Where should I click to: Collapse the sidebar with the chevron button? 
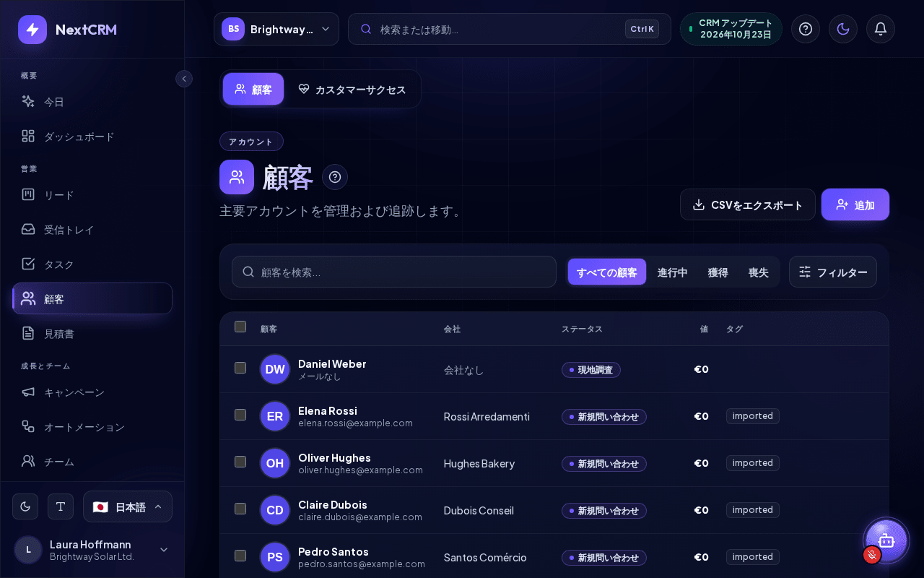click(x=184, y=79)
